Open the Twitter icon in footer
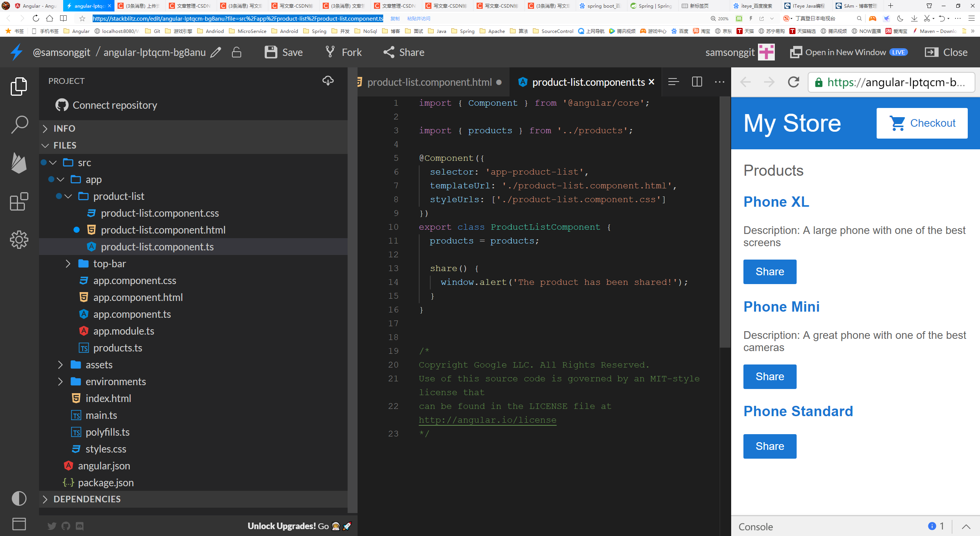 52,526
